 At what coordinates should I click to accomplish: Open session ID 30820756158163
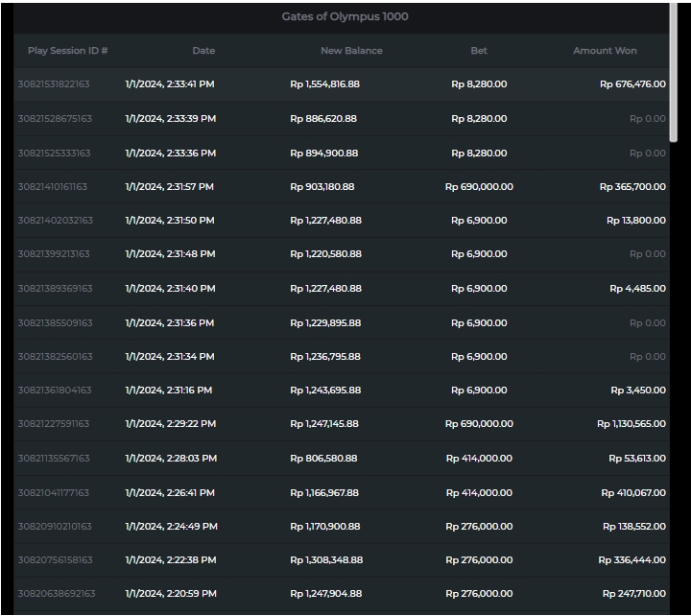[55, 560]
